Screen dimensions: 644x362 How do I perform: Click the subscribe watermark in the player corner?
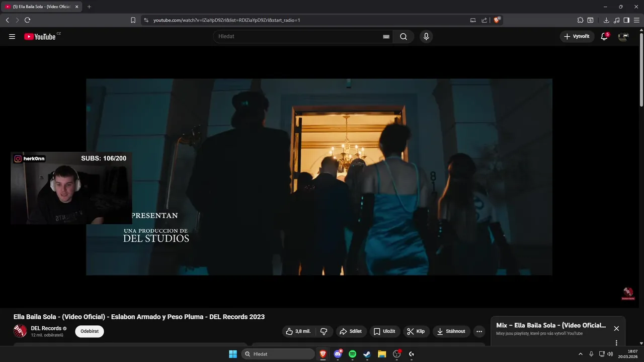pos(628,294)
